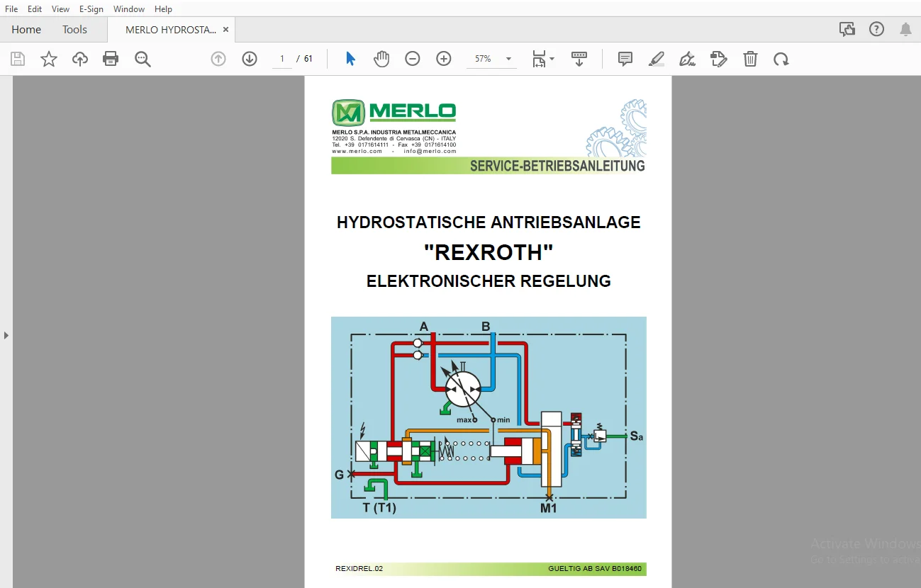Click the Save file icon
921x588 pixels.
(18, 59)
